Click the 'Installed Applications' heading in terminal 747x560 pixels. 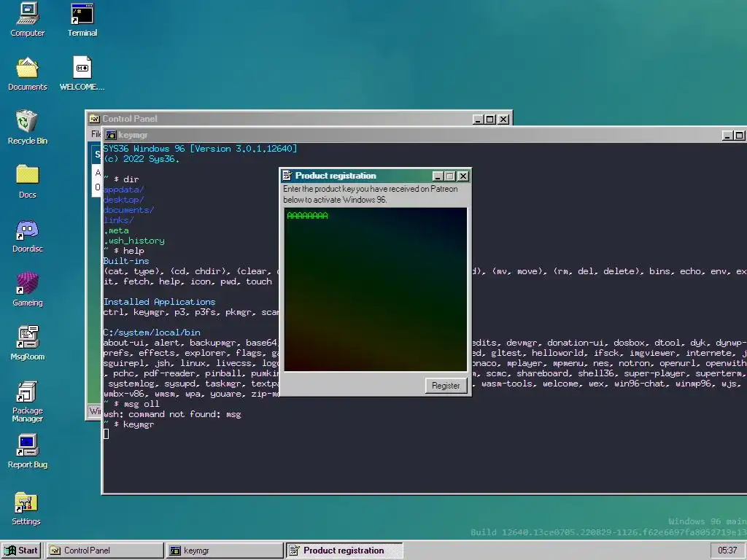coord(159,302)
